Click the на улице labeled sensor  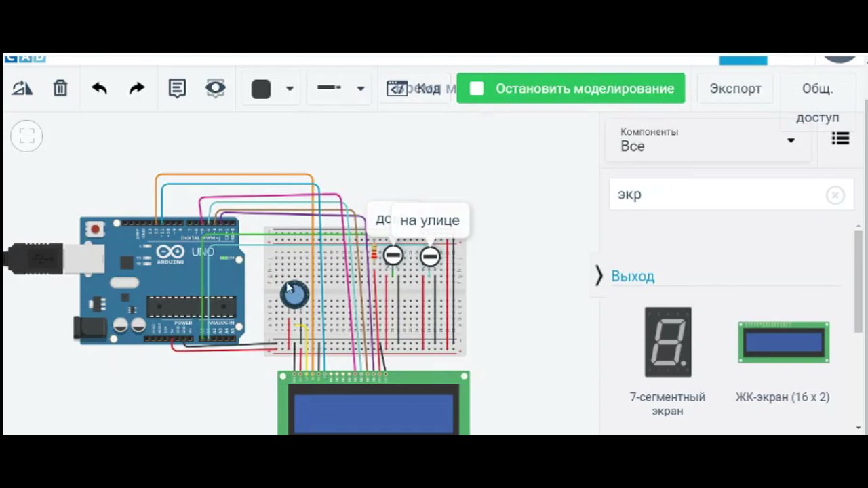pos(430,256)
